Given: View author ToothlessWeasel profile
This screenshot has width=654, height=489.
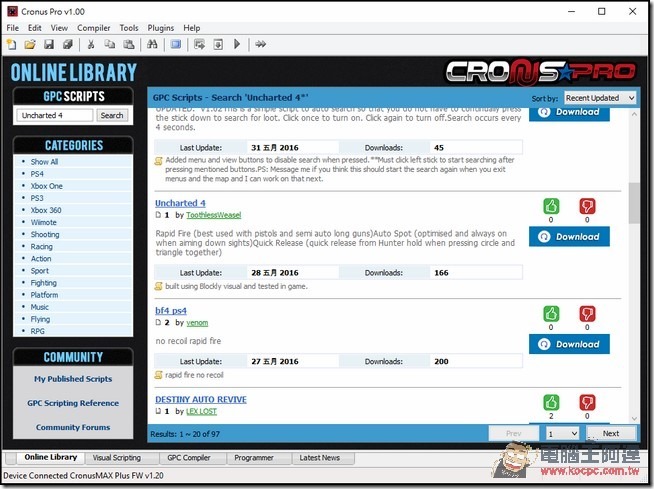Looking at the screenshot, I should pos(214,215).
